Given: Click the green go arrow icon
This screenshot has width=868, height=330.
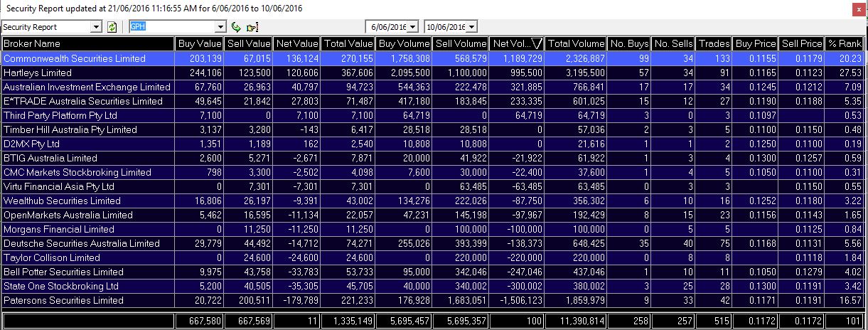Looking at the screenshot, I should click(x=237, y=27).
